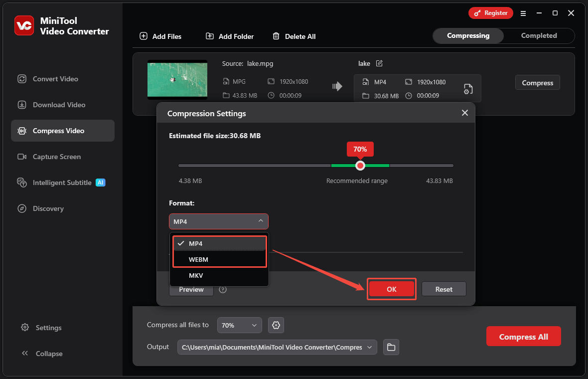
Task: Click the Reset button
Action: pos(443,289)
